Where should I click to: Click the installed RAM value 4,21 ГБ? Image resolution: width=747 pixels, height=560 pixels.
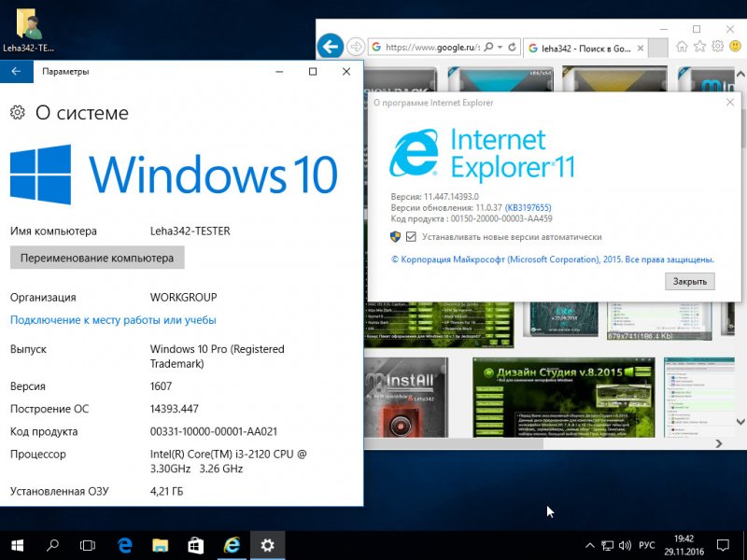coord(166,491)
